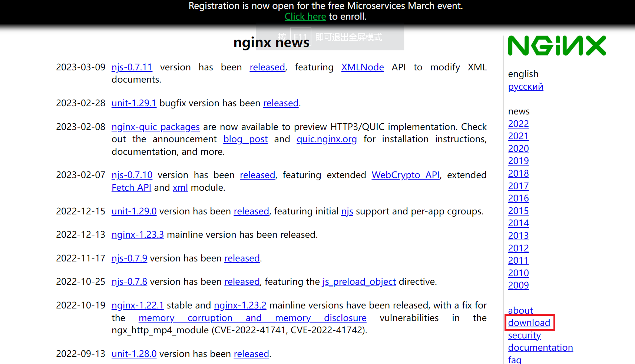This screenshot has width=635, height=364.
Task: Open 2018 news archive
Action: point(518,174)
